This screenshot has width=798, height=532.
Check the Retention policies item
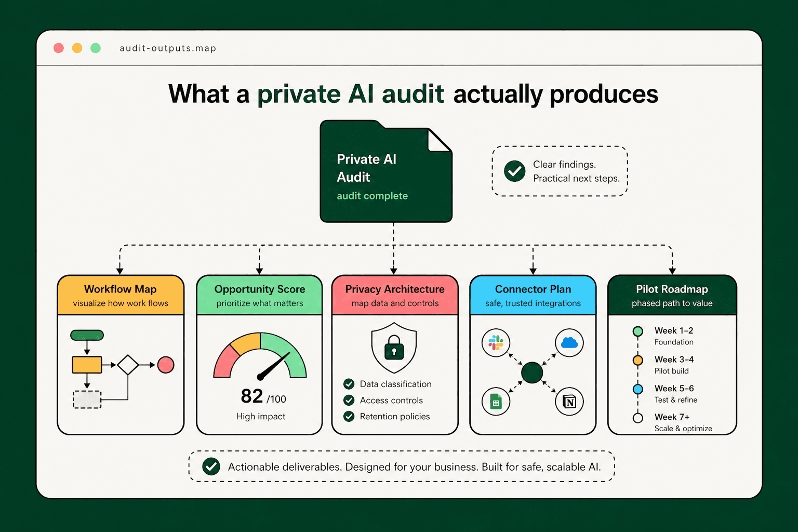pos(349,416)
